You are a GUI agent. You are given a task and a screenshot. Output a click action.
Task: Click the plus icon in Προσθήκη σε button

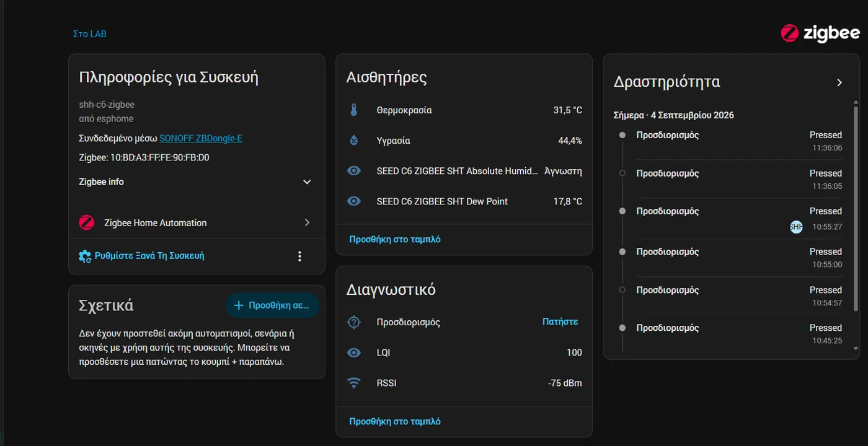pyautogui.click(x=239, y=305)
